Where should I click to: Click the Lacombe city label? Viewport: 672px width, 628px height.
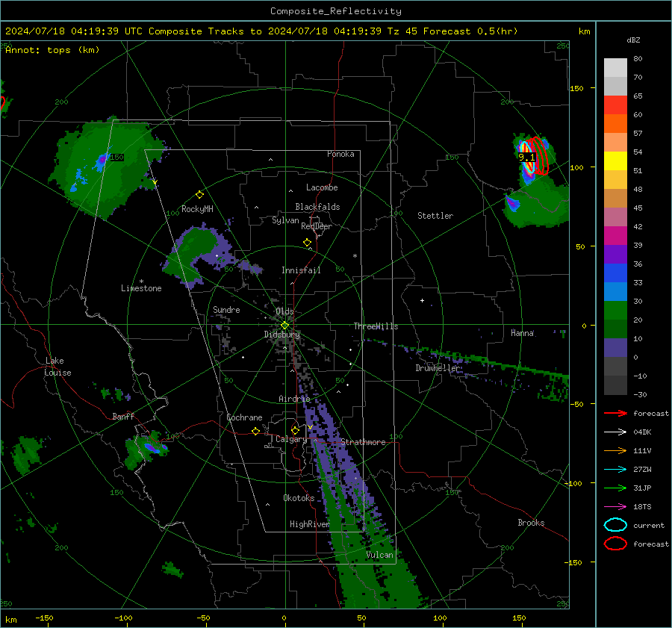(x=322, y=187)
